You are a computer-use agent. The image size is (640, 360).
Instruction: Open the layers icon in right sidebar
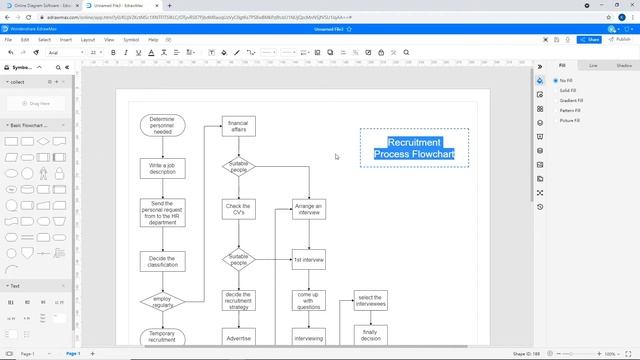(x=540, y=151)
